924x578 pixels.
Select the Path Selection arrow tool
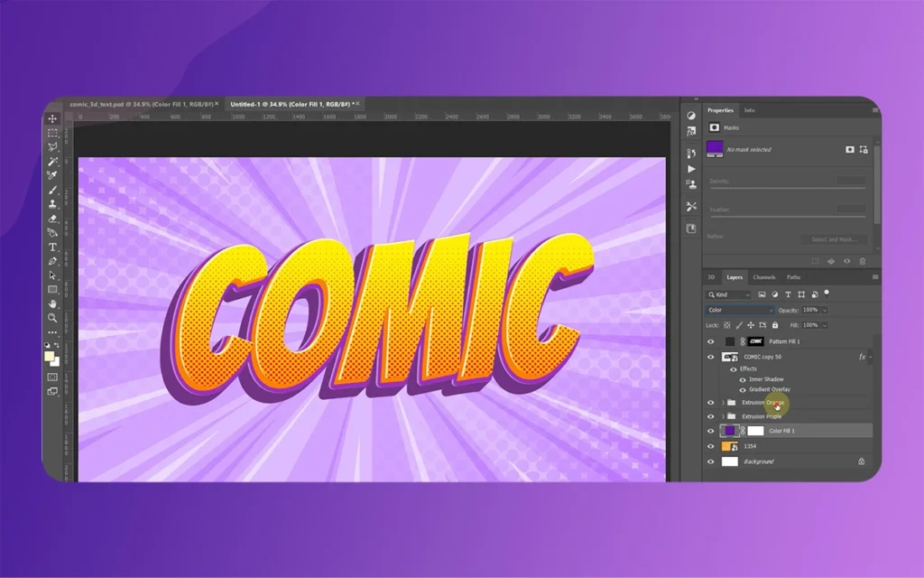click(52, 275)
